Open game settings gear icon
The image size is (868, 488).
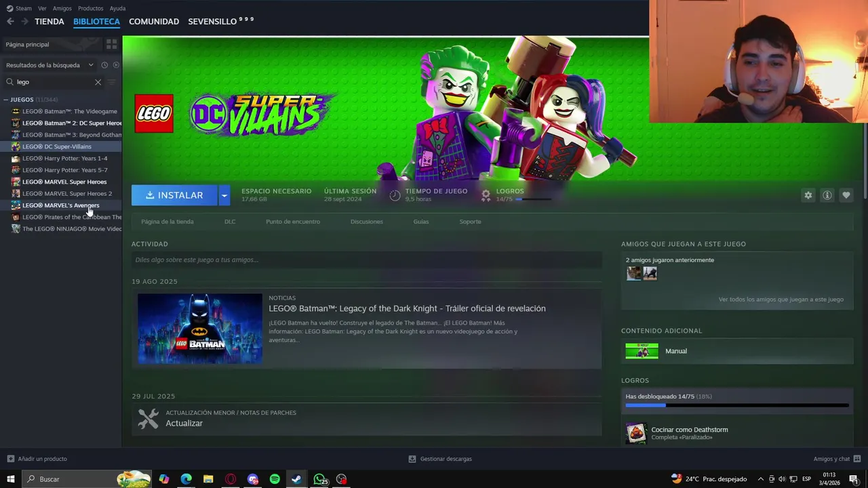pos(808,195)
